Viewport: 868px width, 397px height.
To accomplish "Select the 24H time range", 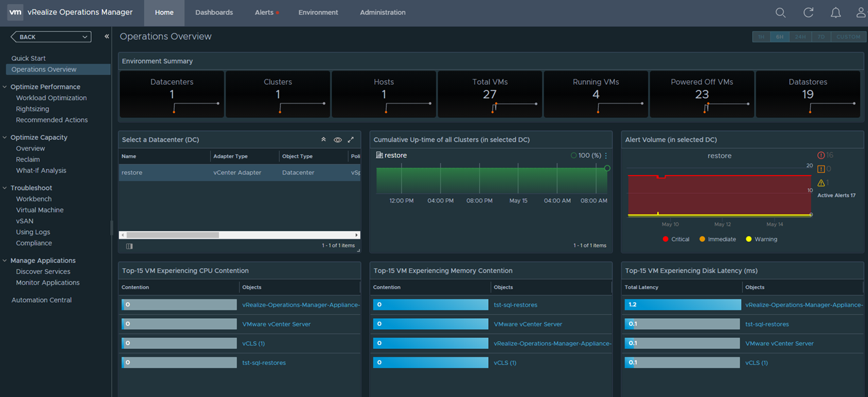I will point(801,37).
